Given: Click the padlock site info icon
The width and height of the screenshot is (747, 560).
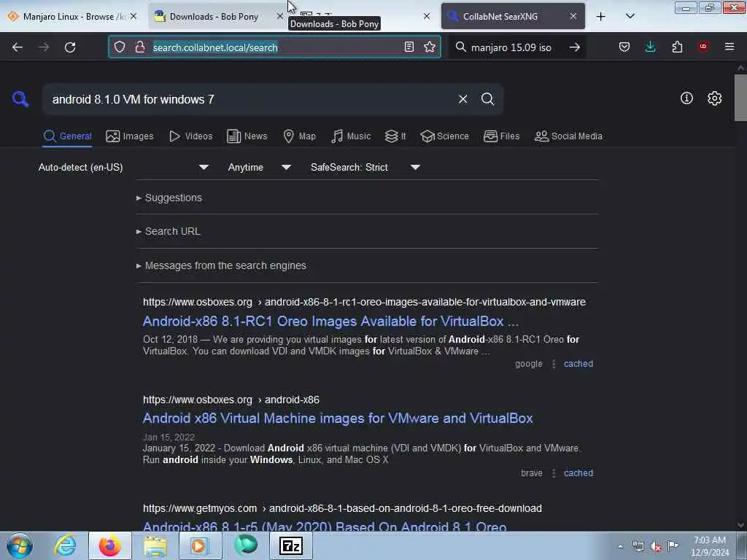Looking at the screenshot, I should (x=139, y=47).
